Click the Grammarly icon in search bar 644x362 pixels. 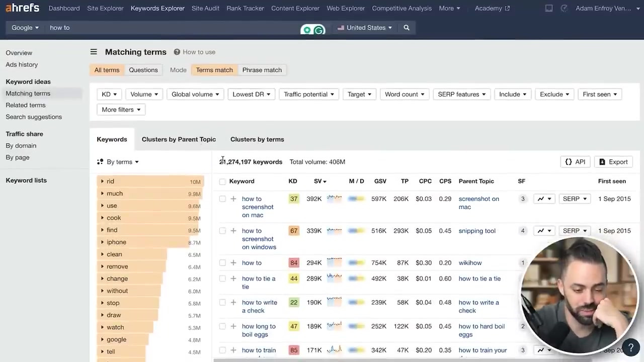319,30
